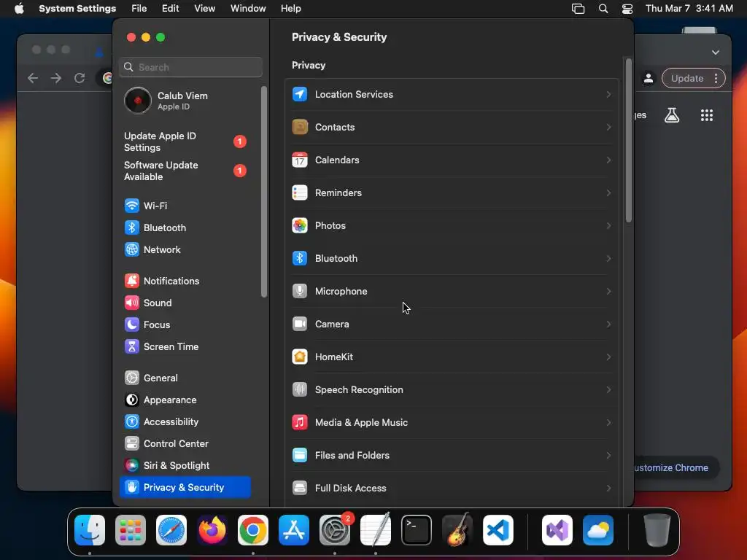The height and width of the screenshot is (560, 747).
Task: Select Sound in the sidebar
Action: click(x=186, y=303)
